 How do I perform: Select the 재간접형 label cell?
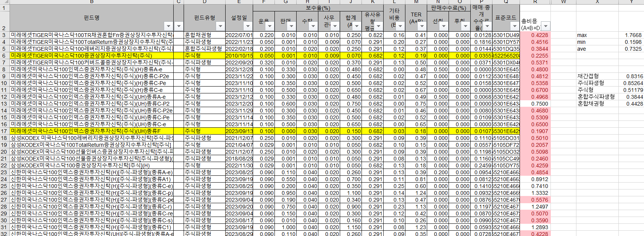pyautogui.click(x=597, y=76)
